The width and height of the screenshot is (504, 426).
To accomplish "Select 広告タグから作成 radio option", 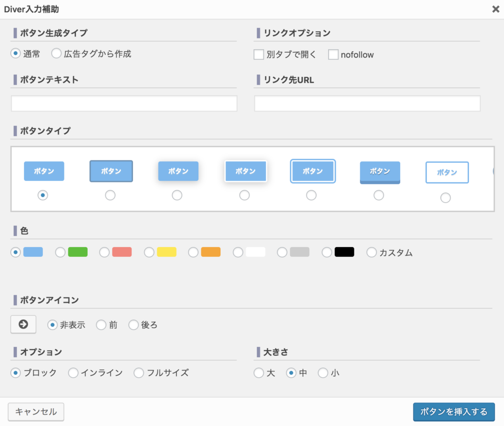I will (x=57, y=54).
